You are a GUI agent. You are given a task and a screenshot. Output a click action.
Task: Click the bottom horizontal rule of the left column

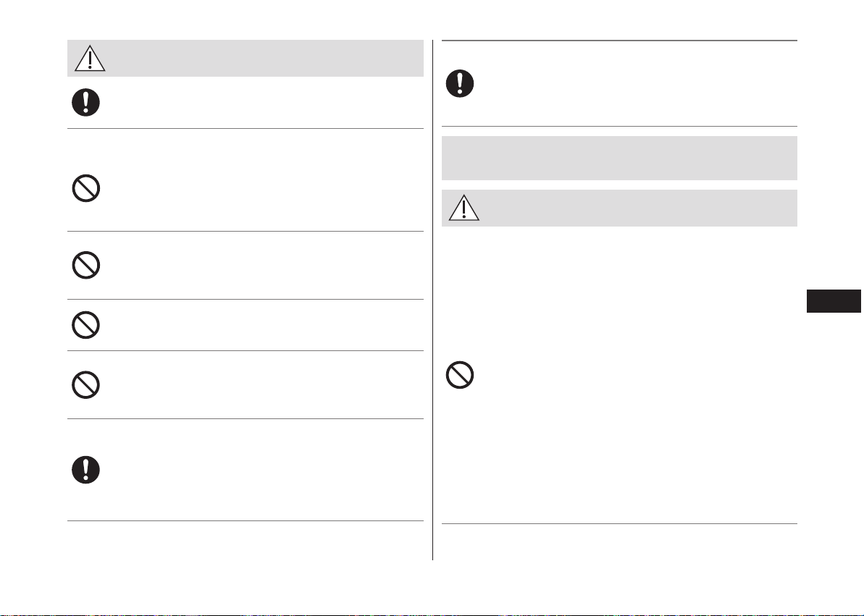click(246, 520)
